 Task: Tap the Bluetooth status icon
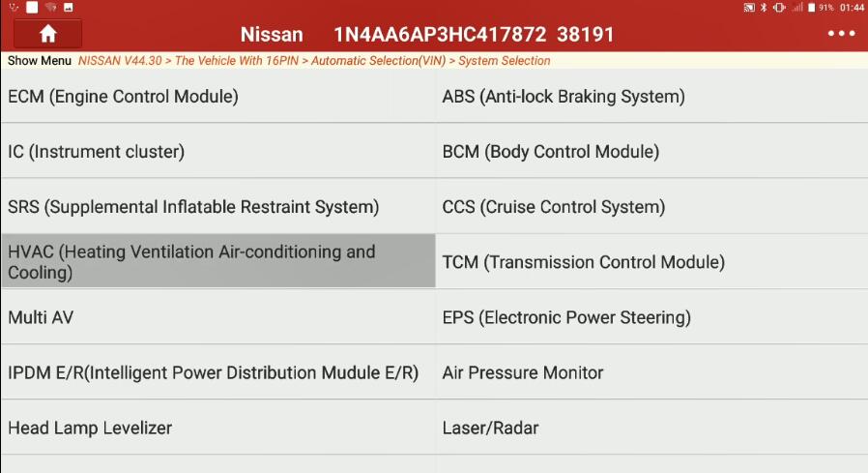[x=764, y=7]
